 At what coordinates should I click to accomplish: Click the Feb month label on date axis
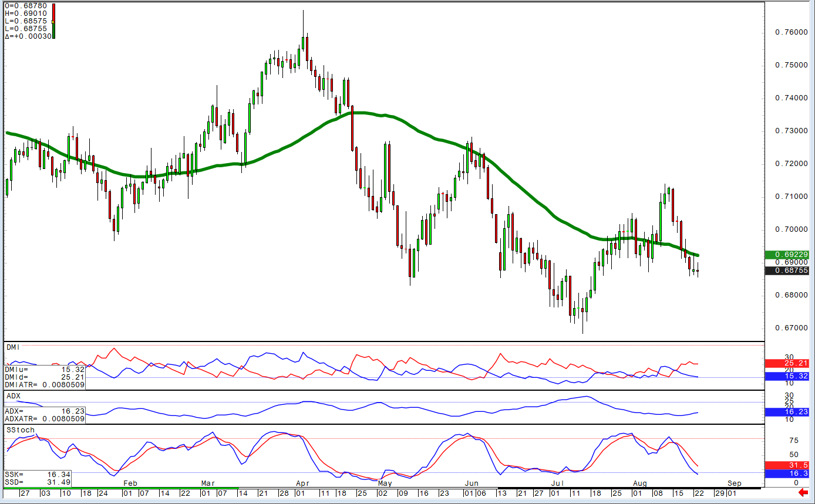pos(130,483)
